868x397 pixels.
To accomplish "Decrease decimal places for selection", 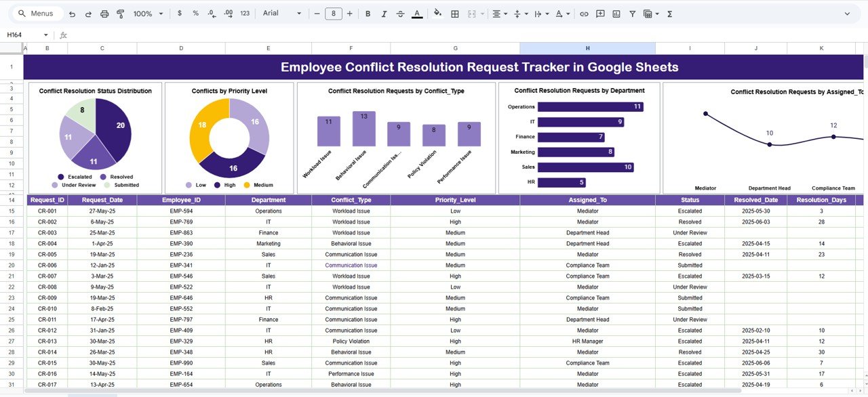I will tap(210, 14).
